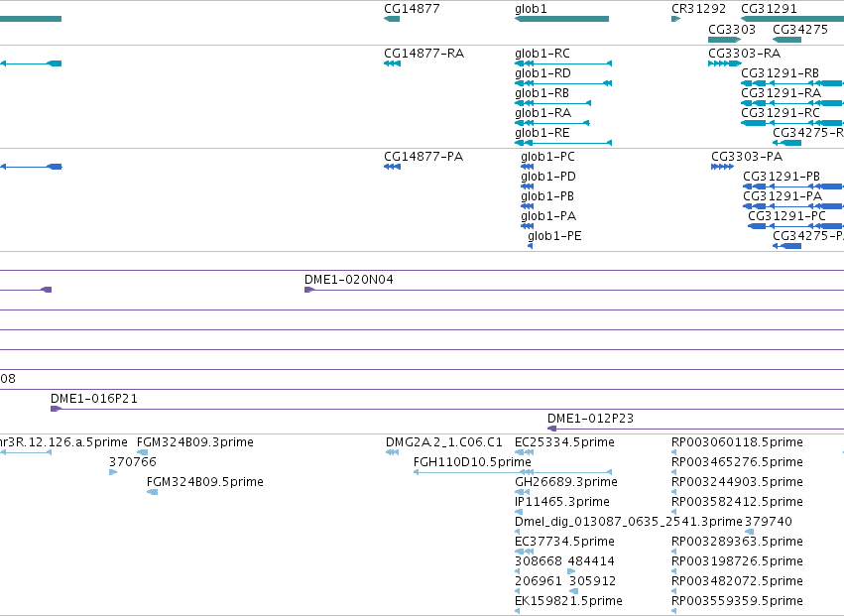Click transcript CG31291-RB label
The image size is (844, 616).
pyautogui.click(x=780, y=73)
